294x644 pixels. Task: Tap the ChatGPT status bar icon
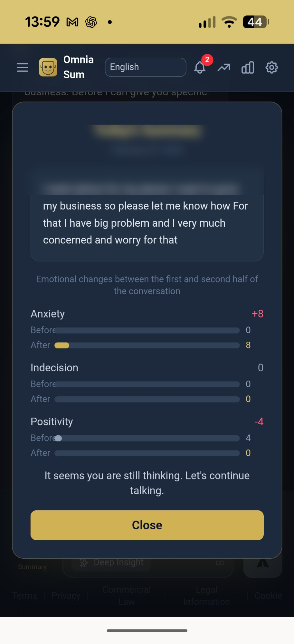(91, 22)
